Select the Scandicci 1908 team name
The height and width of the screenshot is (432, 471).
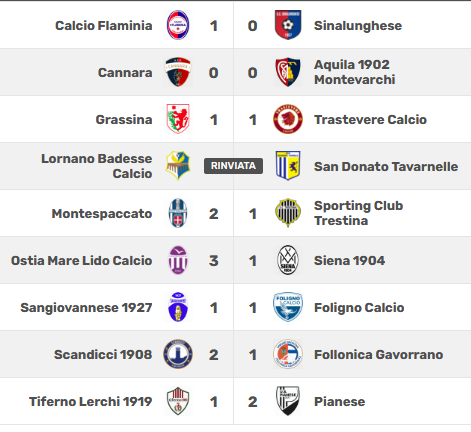[x=103, y=354]
